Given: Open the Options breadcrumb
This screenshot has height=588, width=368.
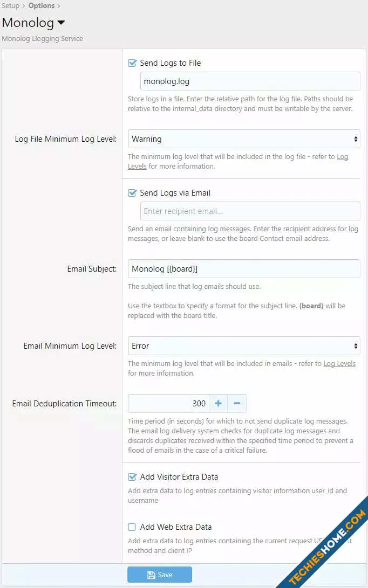Looking at the screenshot, I should click(x=42, y=5).
